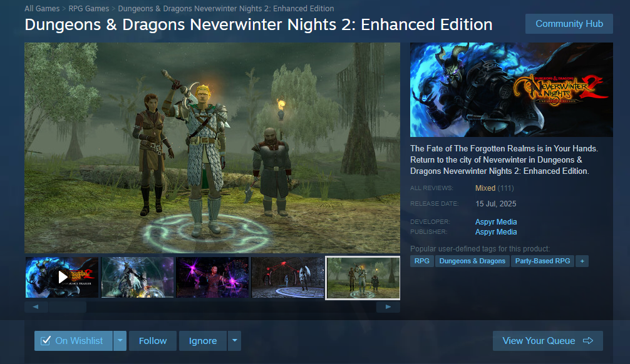Play the trailer video thumbnail

point(62,277)
